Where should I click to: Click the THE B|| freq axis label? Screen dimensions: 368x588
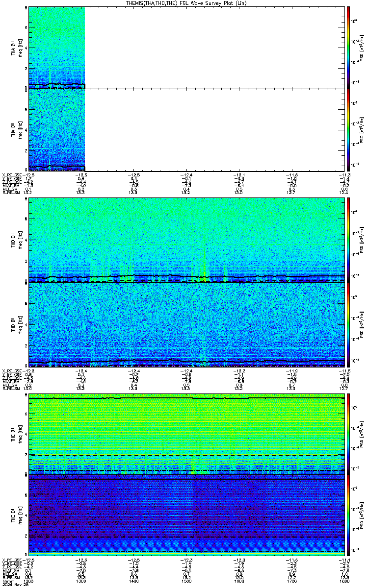coord(17,514)
